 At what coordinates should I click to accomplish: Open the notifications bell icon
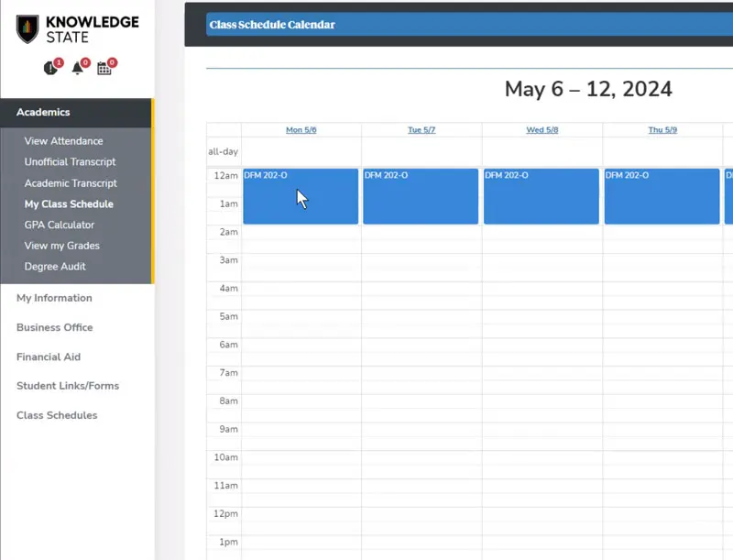click(78, 69)
